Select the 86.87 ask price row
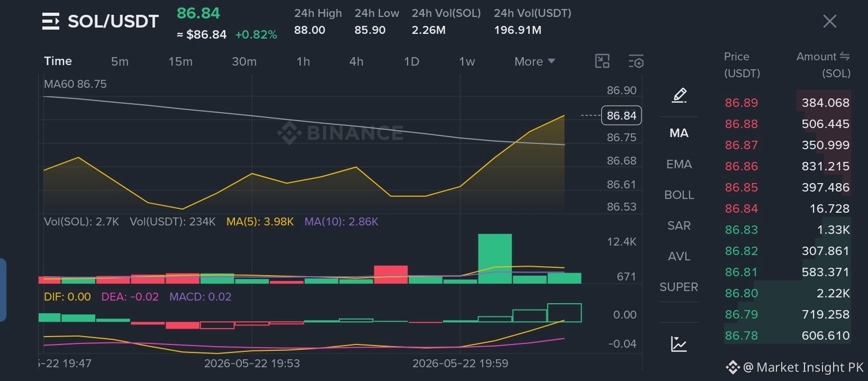 (787, 145)
